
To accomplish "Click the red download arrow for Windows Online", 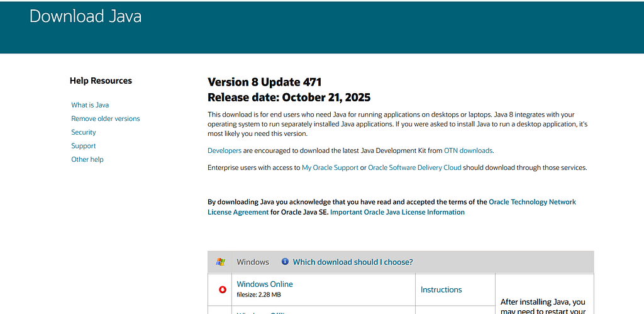I will click(223, 289).
